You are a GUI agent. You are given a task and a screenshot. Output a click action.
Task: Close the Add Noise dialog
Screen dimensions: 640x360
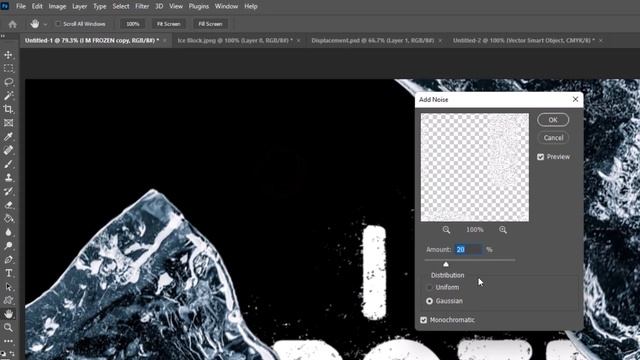[575, 99]
